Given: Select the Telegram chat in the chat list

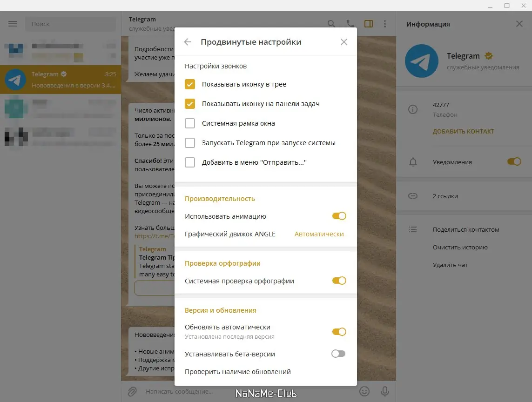Looking at the screenshot, I should click(61, 80).
